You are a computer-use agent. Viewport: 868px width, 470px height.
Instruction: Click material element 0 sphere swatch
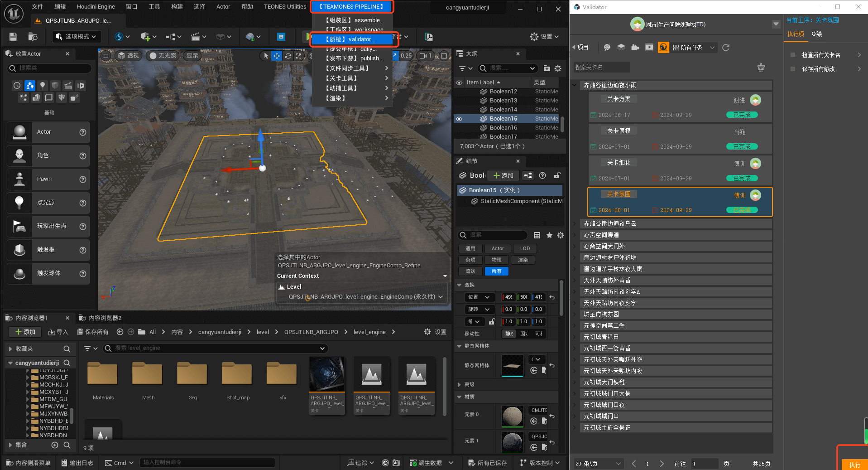[512, 416]
